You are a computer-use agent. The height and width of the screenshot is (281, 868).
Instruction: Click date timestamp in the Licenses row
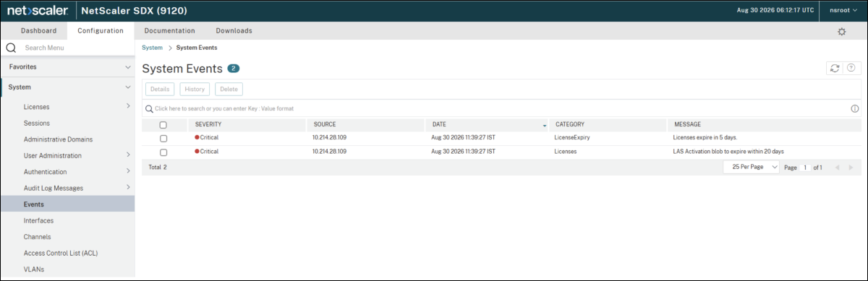tap(463, 152)
